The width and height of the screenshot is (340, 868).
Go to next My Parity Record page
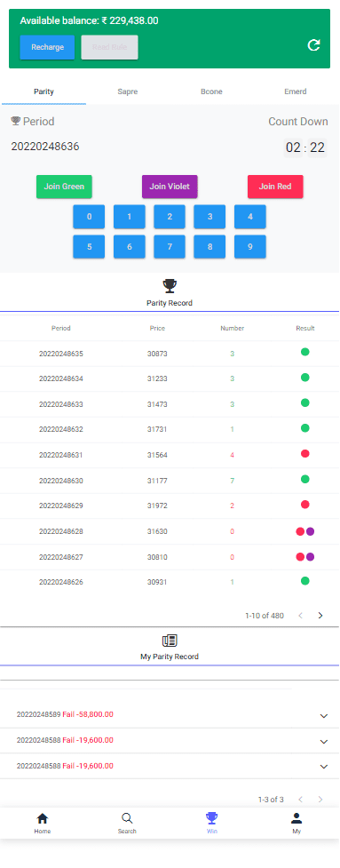(320, 800)
